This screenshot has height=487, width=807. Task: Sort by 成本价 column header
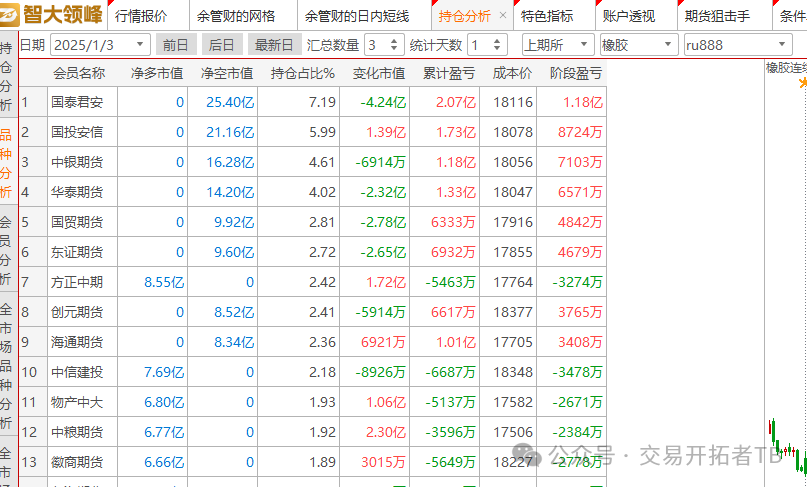[512, 73]
